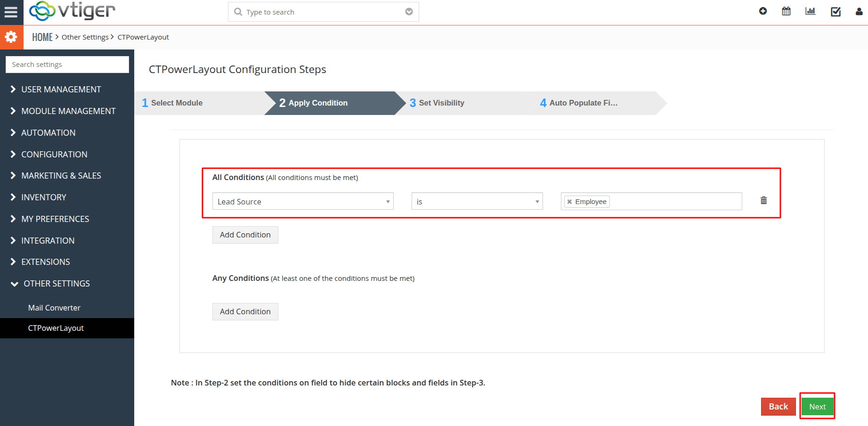The image size is (868, 426).
Task: Focus the Type to search box
Action: pos(323,12)
